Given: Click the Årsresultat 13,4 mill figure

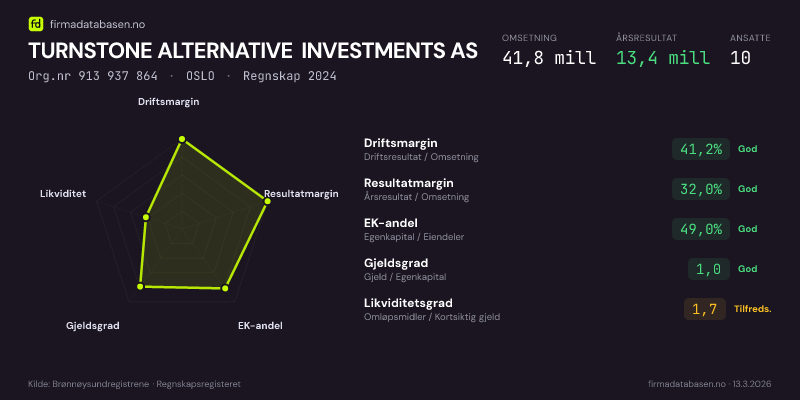Looking at the screenshot, I should (663, 57).
